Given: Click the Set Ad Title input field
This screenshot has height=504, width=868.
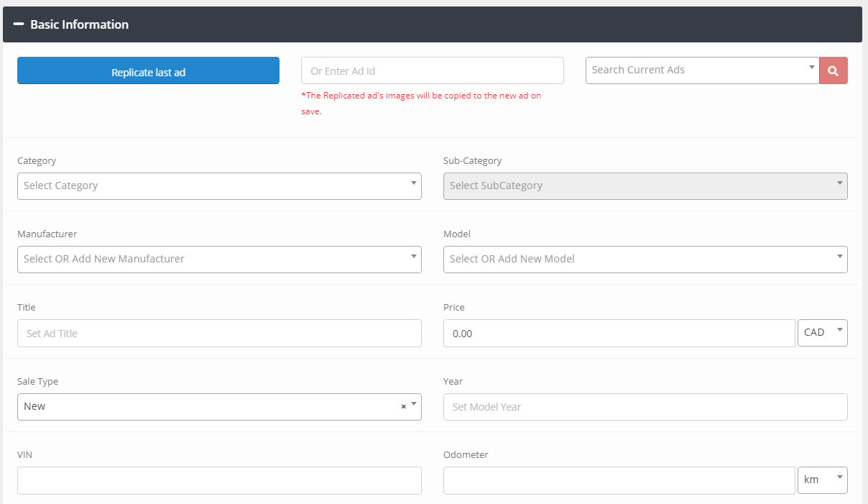Looking at the screenshot, I should click(x=218, y=334).
